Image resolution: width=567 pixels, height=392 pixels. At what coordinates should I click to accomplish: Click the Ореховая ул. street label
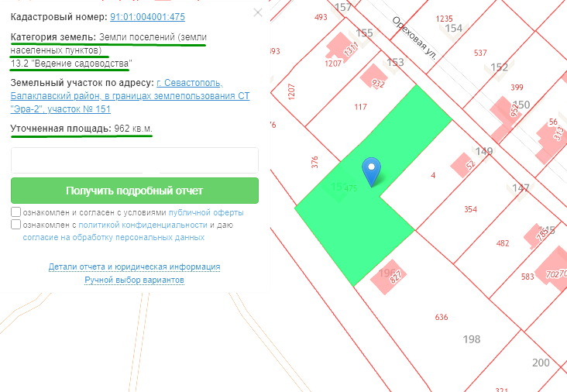(414, 38)
